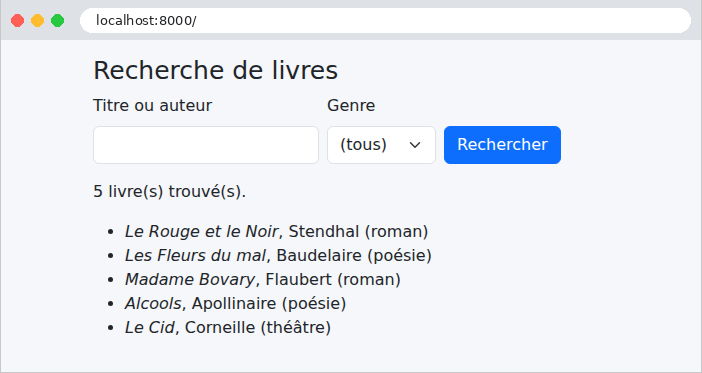Open the Genre dropdown showing (tous)
This screenshot has width=702, height=373.
(381, 145)
